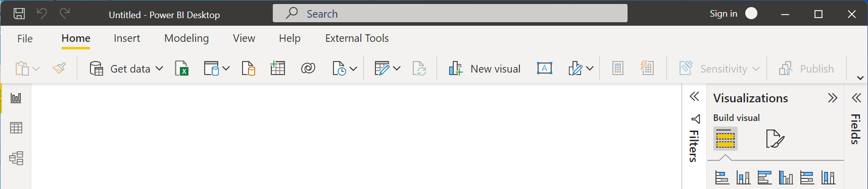
Task: Click the Excel workbook import icon
Action: click(181, 69)
